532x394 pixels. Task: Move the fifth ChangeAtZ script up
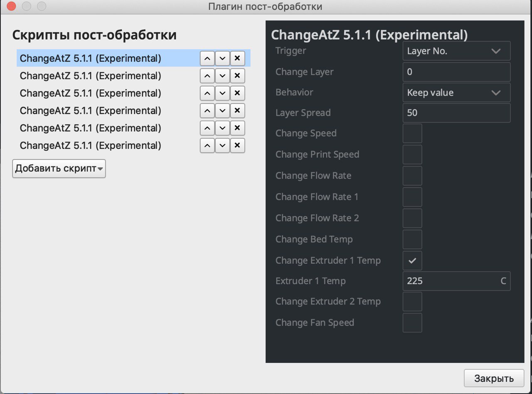click(x=207, y=128)
